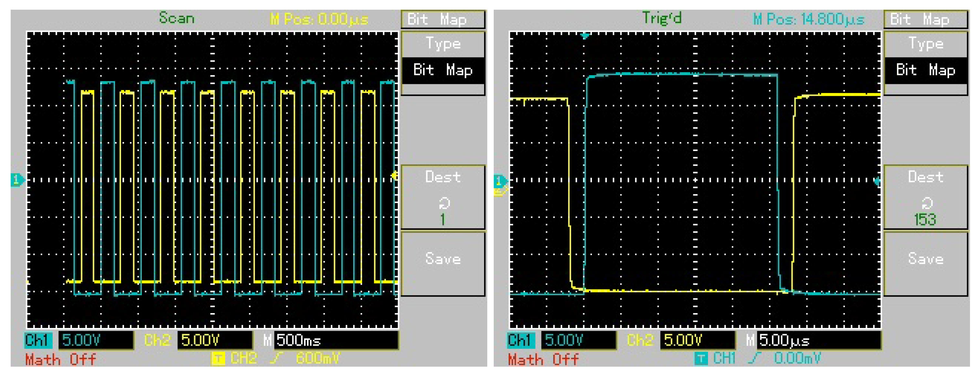Click the rotate knob icon above Dest 1

444,203
